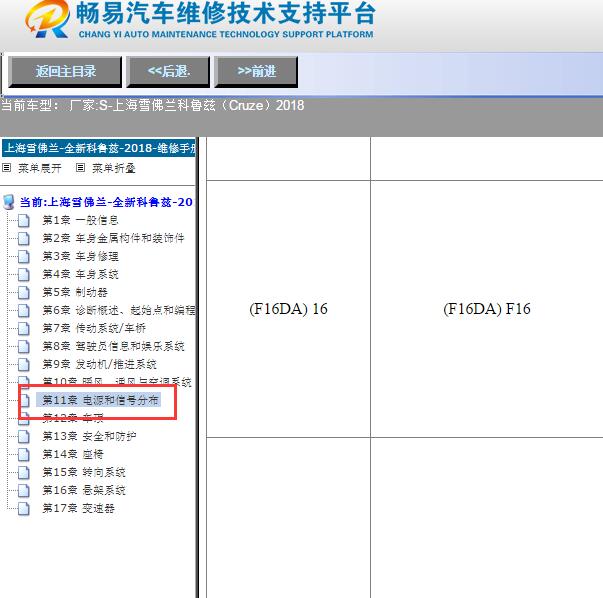Select highlighted 第11章 电源和信号分布
603x598 pixels.
click(98, 400)
